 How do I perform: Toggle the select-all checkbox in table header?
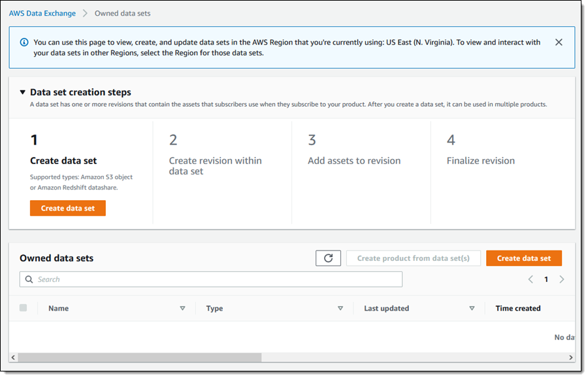(x=24, y=308)
